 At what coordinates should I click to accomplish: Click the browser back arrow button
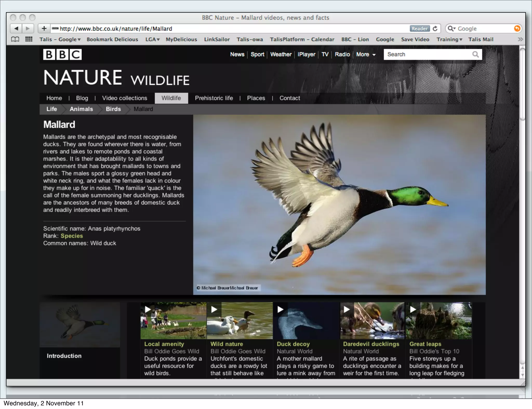[x=16, y=29]
